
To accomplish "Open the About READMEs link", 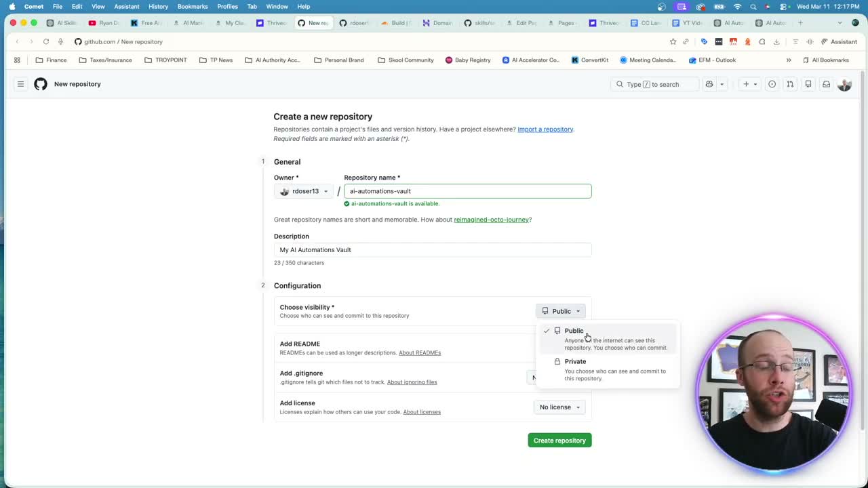I will (420, 352).
